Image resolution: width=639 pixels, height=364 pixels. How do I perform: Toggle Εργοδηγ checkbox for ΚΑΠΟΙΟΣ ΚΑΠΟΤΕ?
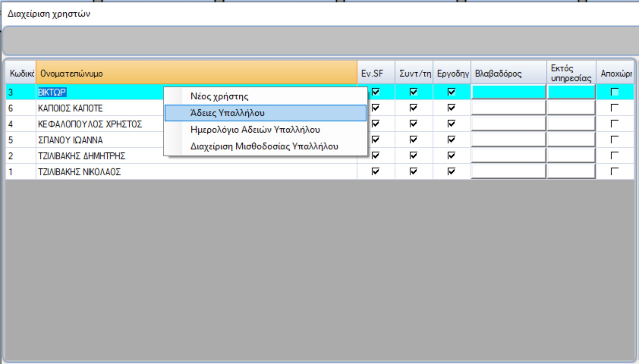point(451,108)
